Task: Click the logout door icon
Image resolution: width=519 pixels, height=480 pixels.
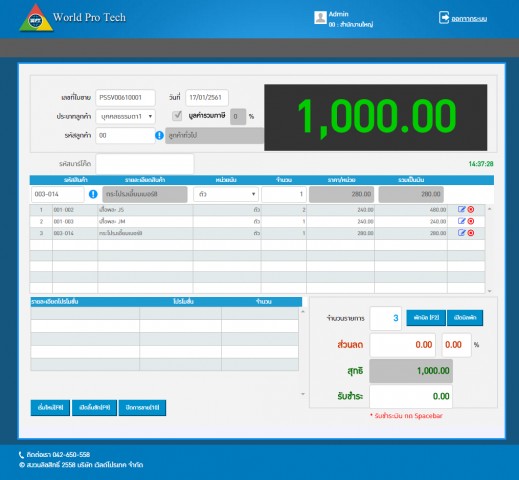Action: pos(444,17)
